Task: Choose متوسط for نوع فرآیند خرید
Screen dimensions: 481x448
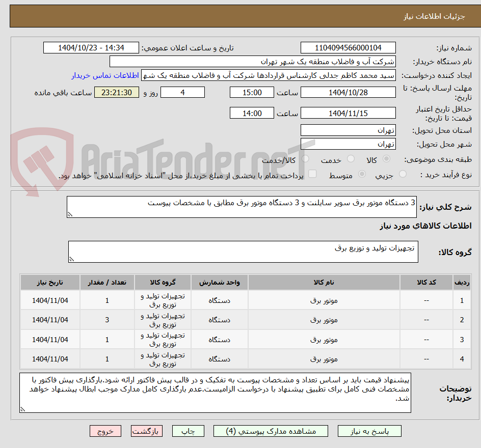Action: 362,174
